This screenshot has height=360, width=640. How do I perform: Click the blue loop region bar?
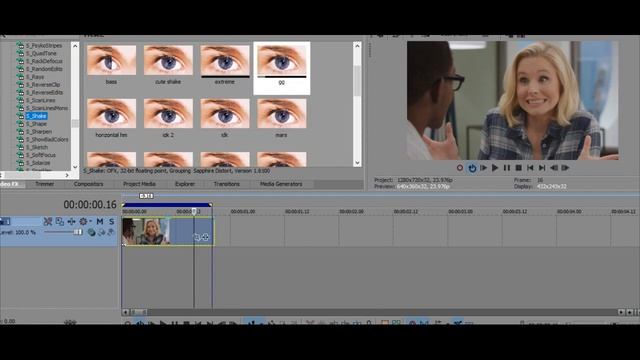tap(167, 205)
